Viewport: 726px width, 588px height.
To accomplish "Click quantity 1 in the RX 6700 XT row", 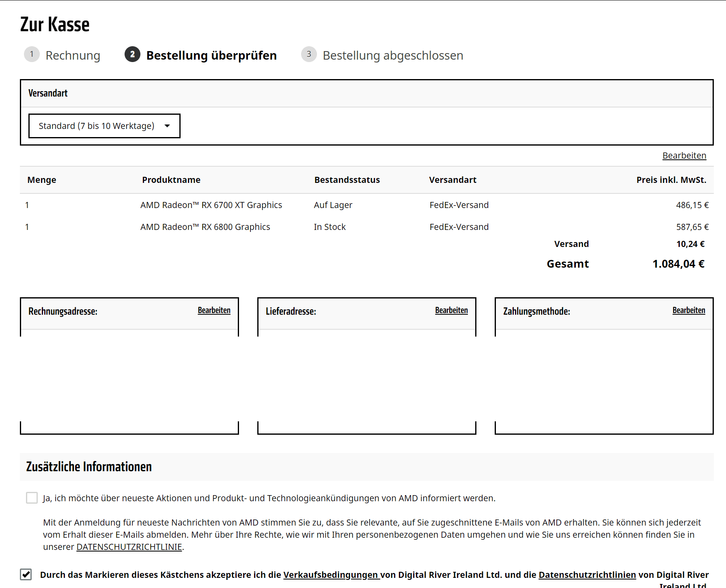I will pos(27,205).
